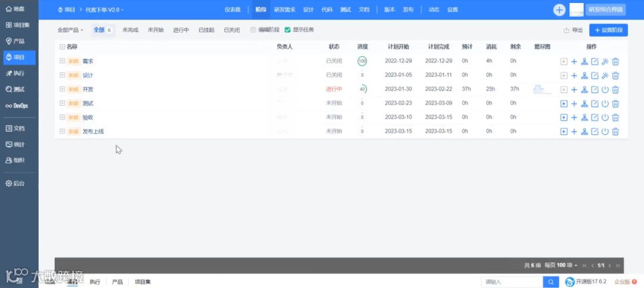Filter the stage list by 未完成
Viewport: 644px width, 288px height.
coord(130,30)
